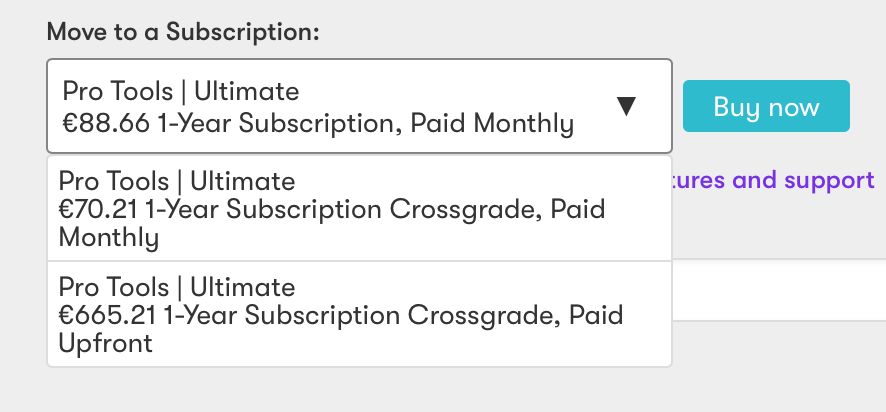Click the €70.21 price text
The height and width of the screenshot is (412, 886).
pos(98,210)
